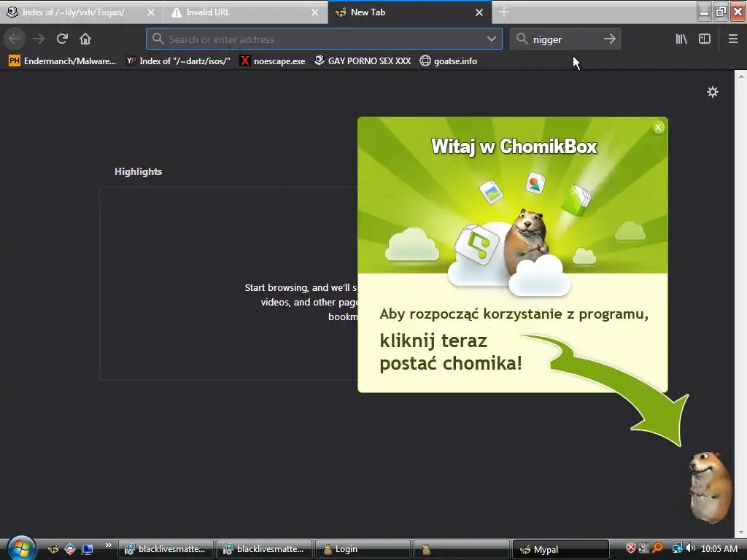Viewport: 747px width, 560px height.
Task: Close the 'Invalid URL' tab
Action: [x=315, y=12]
